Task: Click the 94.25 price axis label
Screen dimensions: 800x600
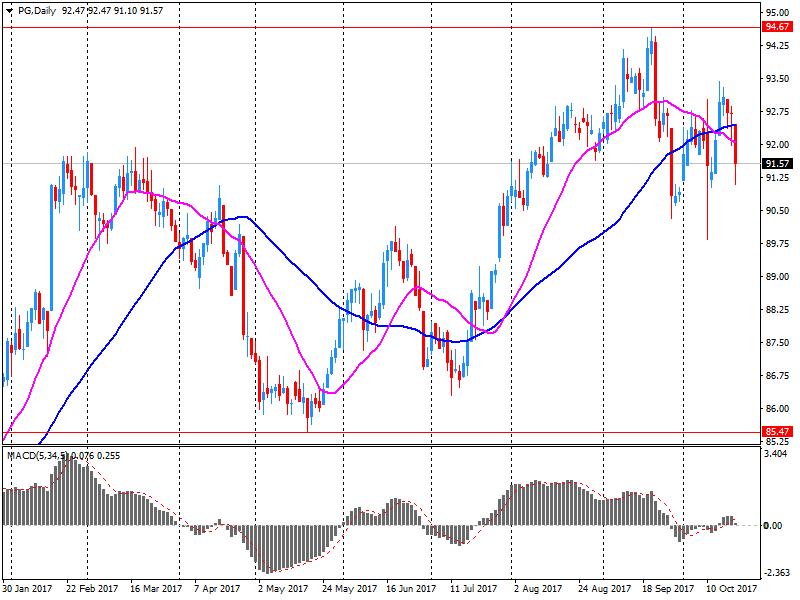Action: coord(777,46)
